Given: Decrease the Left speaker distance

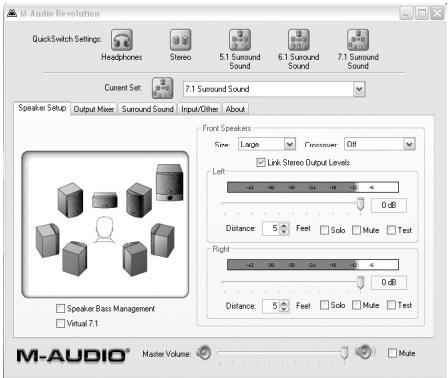Looking at the screenshot, I should pos(284,232).
